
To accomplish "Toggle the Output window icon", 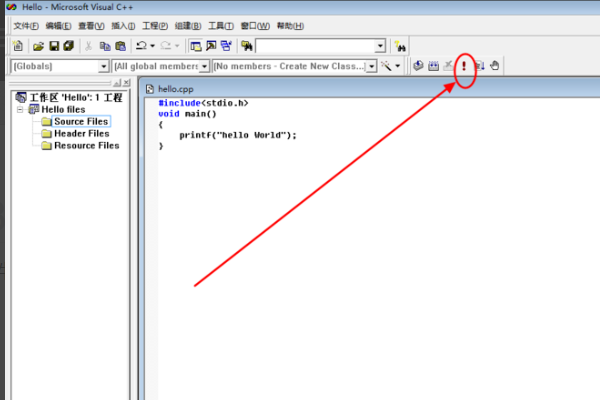I will (211, 46).
